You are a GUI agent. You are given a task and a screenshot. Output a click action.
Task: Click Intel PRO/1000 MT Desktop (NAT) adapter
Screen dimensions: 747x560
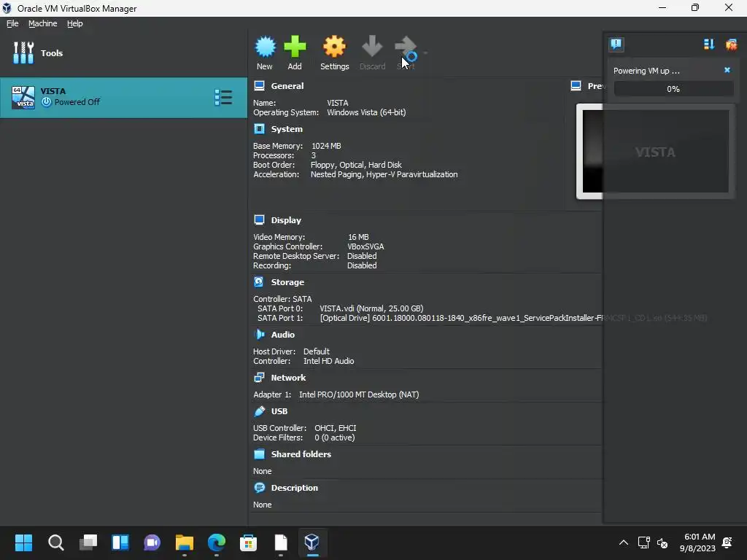359,394
